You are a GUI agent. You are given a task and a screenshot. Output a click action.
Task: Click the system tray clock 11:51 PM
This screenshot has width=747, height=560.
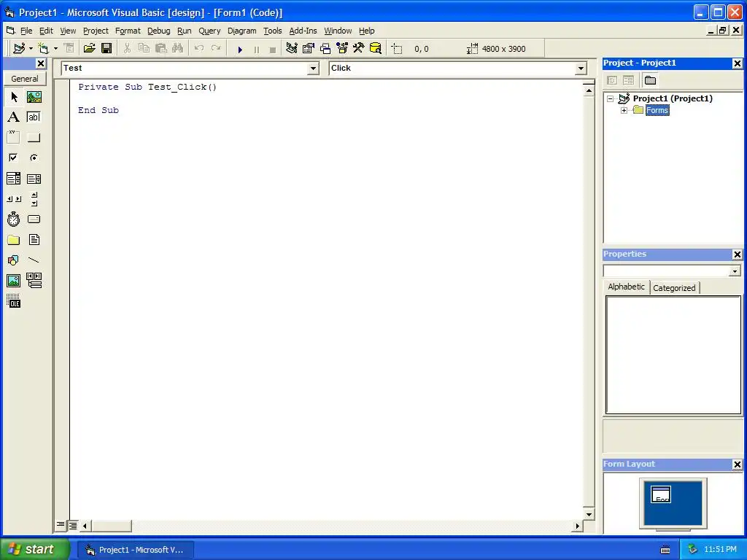[720, 550]
